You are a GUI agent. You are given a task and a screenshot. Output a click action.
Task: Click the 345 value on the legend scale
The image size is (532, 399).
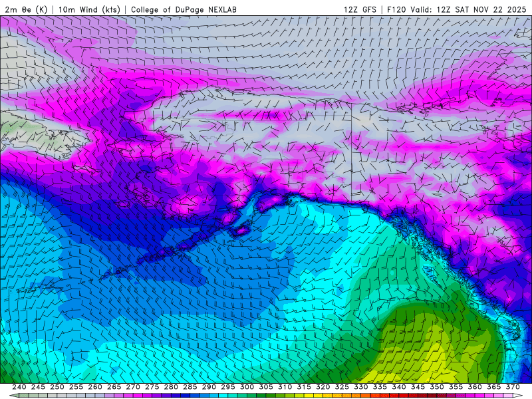click(418, 387)
